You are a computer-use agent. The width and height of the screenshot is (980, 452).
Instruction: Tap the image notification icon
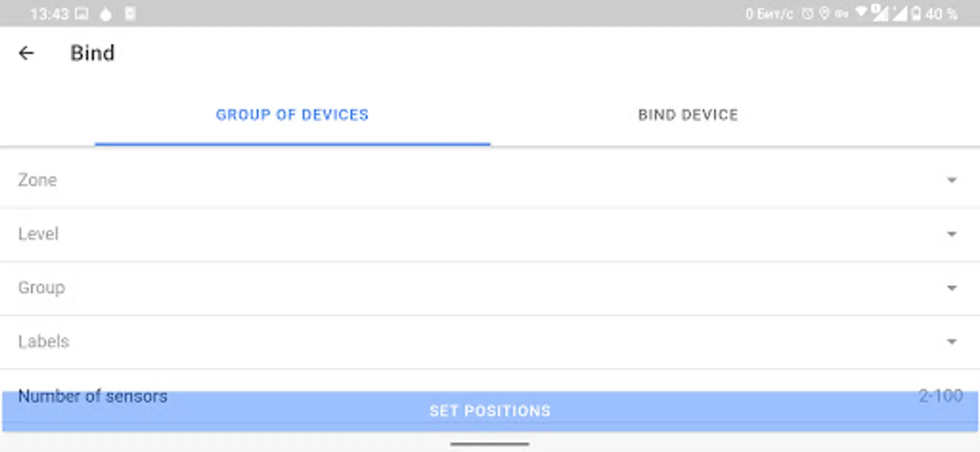pyautogui.click(x=82, y=14)
